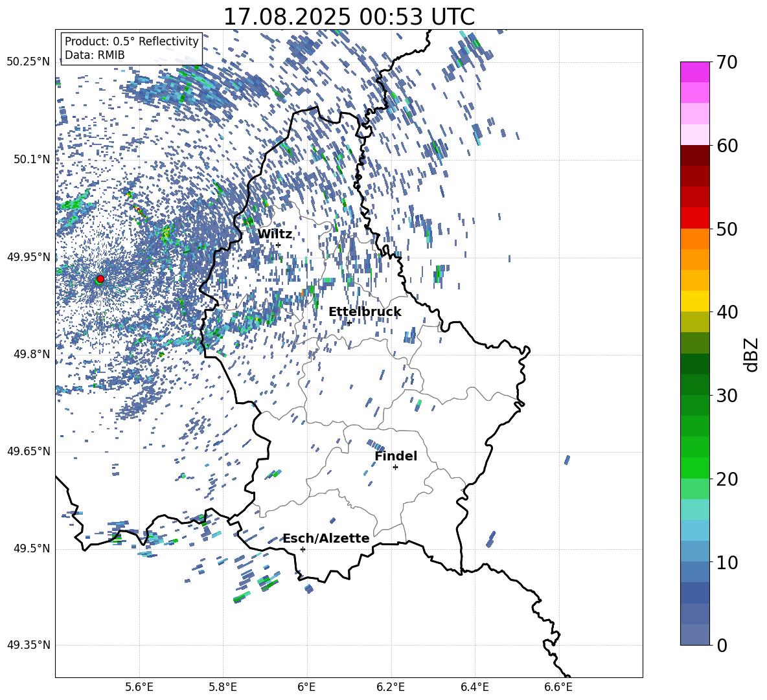767x700 pixels.
Task: Click the Esch/Alzette station cross marker
Action: [x=303, y=549]
